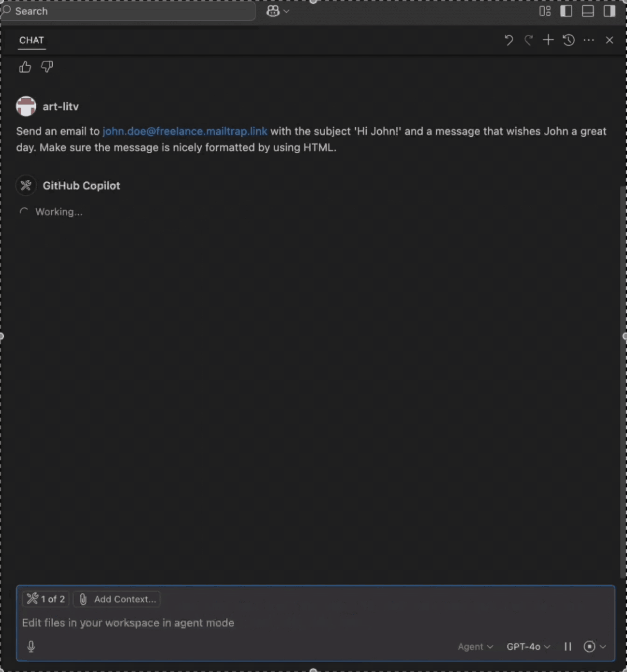
Task: Select the CHAT tab
Action: coord(31,40)
